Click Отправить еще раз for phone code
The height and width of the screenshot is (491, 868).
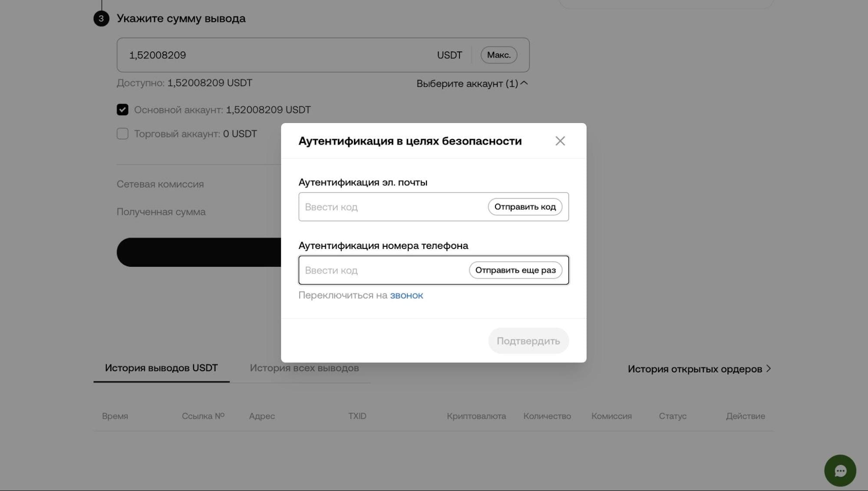[515, 270]
